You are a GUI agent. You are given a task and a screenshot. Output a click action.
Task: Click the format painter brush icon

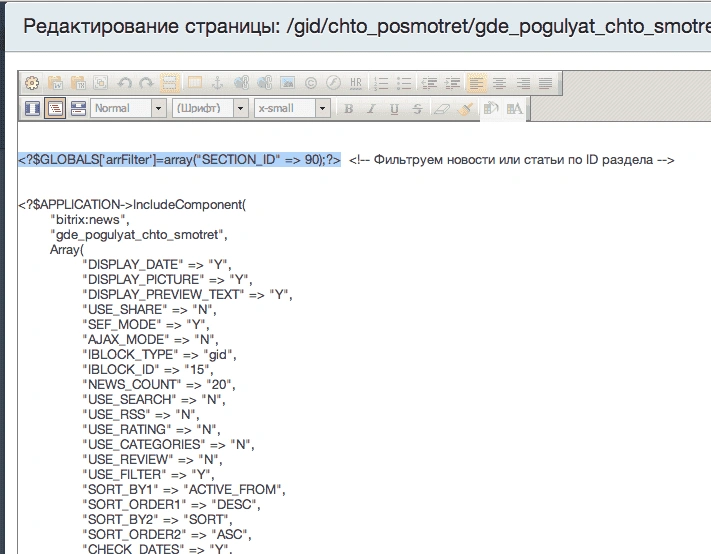coord(466,109)
